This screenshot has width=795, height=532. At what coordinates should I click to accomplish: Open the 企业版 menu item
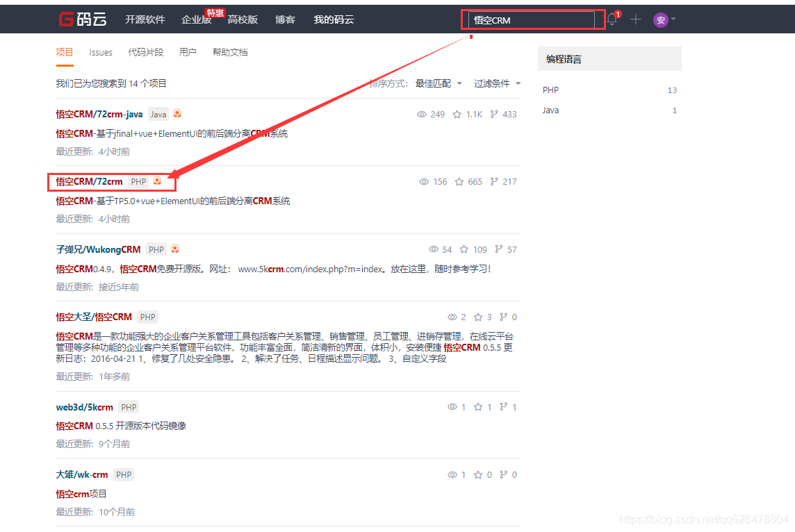click(x=197, y=19)
